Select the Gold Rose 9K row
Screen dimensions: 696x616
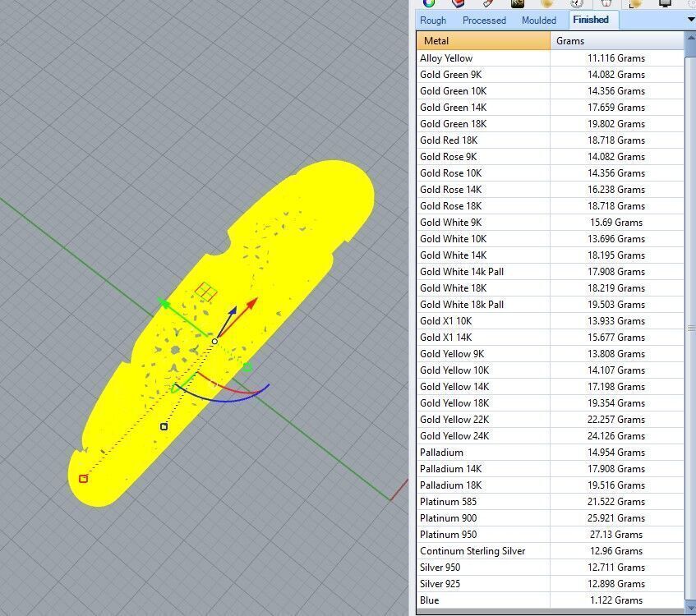(x=551, y=157)
